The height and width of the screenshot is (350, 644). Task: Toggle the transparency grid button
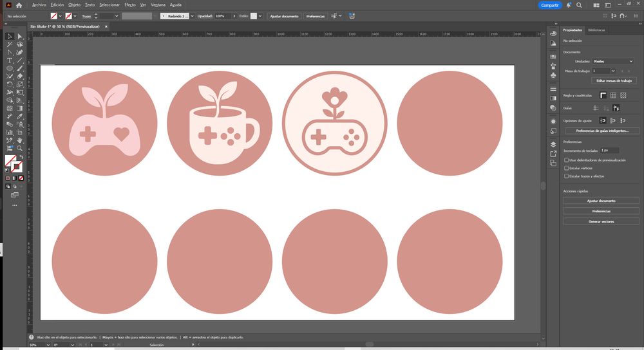[623, 95]
